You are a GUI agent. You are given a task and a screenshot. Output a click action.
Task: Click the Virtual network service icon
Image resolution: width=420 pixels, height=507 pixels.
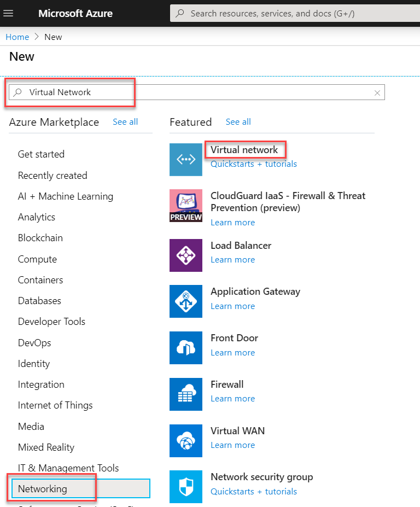click(x=186, y=159)
